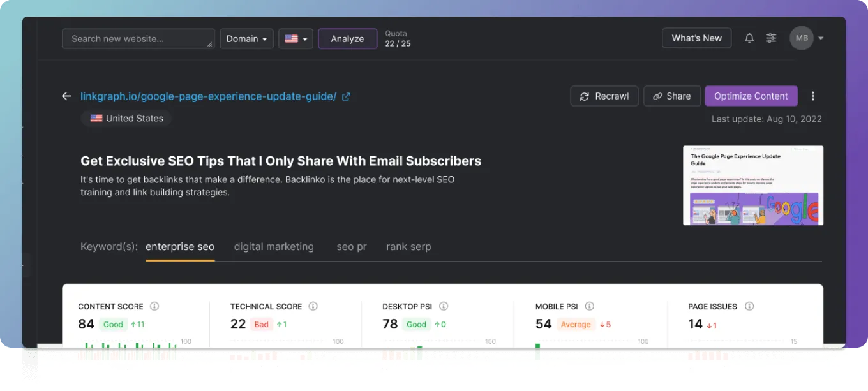Image resolution: width=868 pixels, height=391 pixels.
Task: Click Mobile PSI info icon
Action: coord(589,306)
